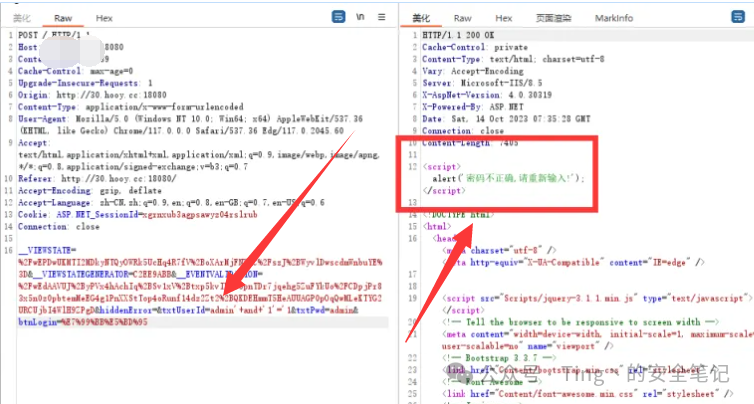Screen dimensions: 754x404
Task: Click the alert('密码不正确...') script line
Action: click(508, 178)
